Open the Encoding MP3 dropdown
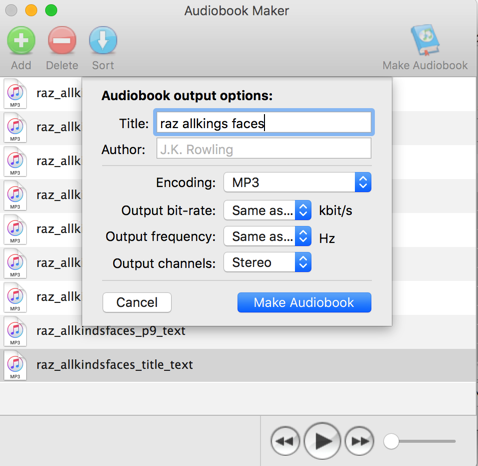The height and width of the screenshot is (466, 478). [297, 182]
